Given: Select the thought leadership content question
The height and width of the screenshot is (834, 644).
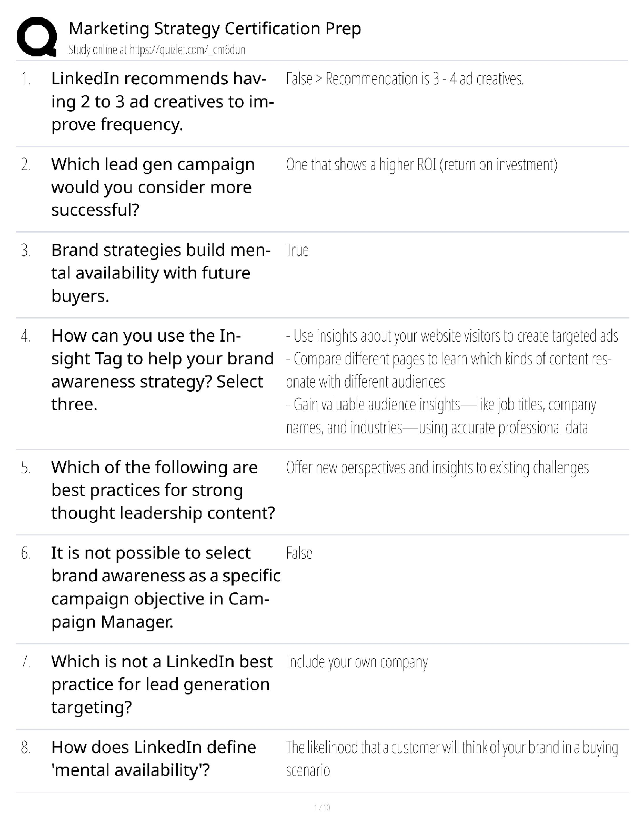Looking at the screenshot, I should 163,490.
